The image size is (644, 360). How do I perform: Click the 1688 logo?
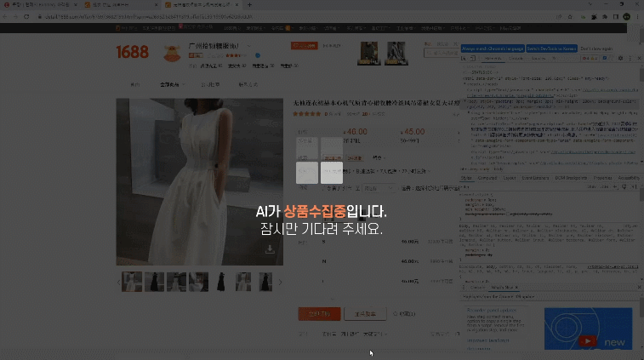click(132, 53)
